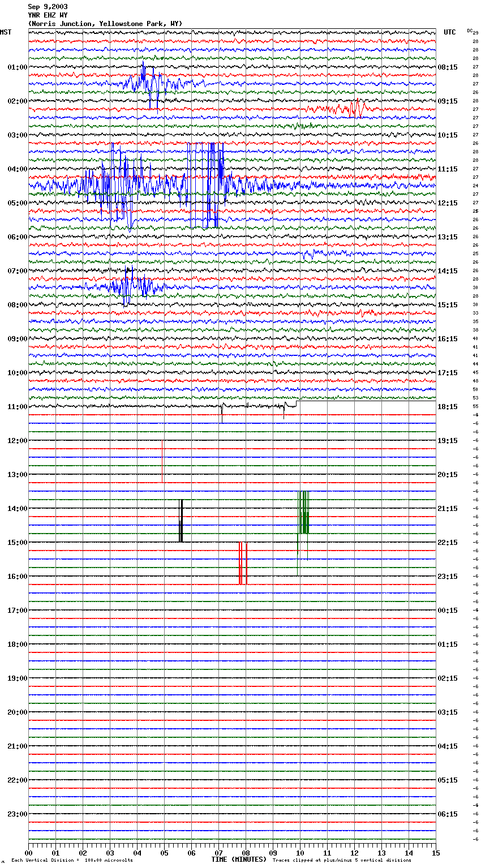This screenshot has width=481, height=868.
Task: Click minute "00" on the bottom time axis
Action: point(28,853)
